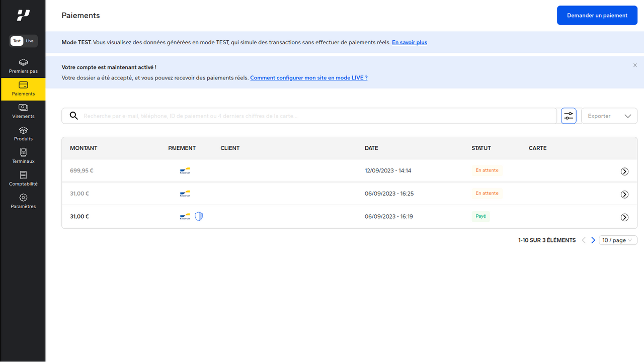Click CLIENT column header
Image resolution: width=644 pixels, height=362 pixels.
tap(230, 148)
